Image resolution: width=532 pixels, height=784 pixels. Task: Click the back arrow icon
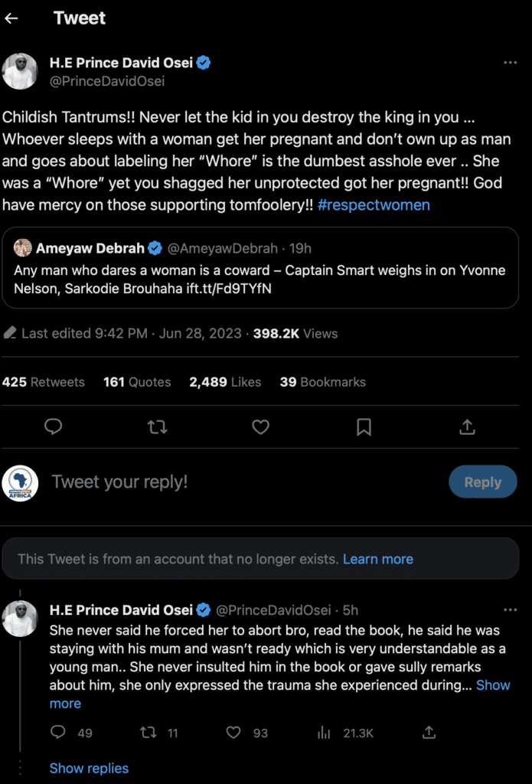(x=11, y=18)
